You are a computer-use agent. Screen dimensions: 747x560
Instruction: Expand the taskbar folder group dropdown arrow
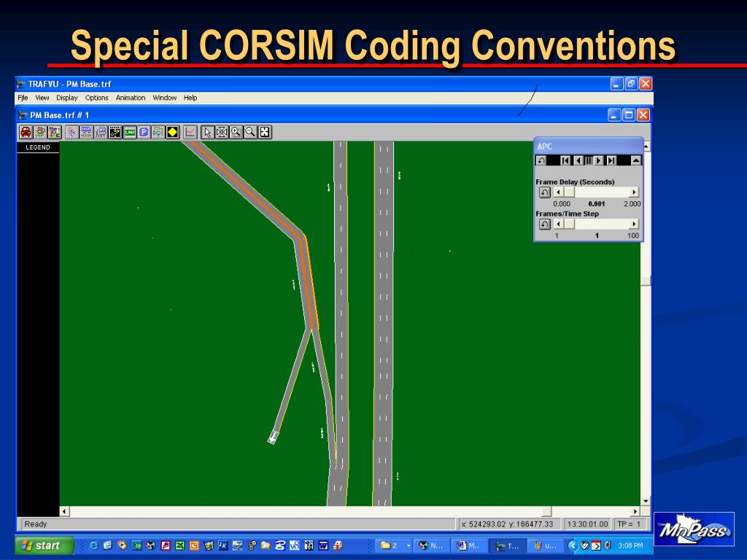(409, 545)
